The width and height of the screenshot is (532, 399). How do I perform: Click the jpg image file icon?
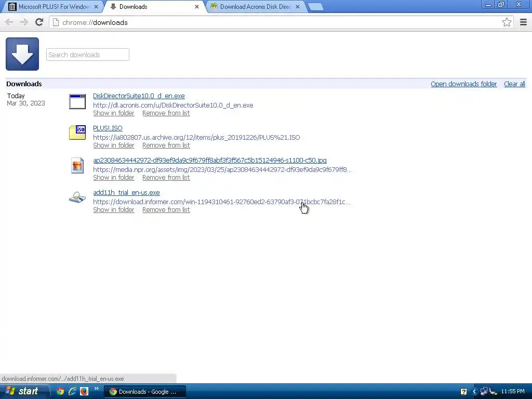[77, 166]
